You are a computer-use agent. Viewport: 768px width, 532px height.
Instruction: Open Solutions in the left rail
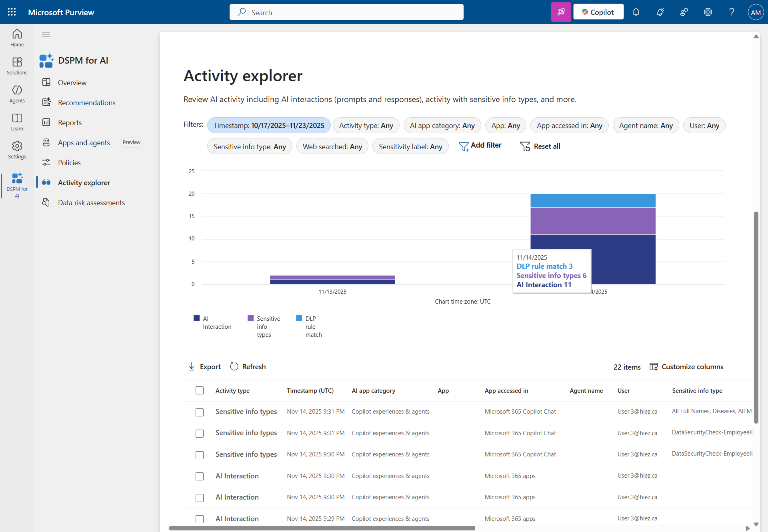coord(17,66)
